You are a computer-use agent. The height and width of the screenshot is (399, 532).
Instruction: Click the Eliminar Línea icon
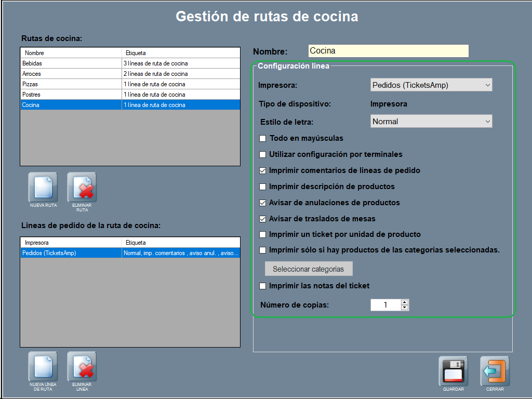82,367
